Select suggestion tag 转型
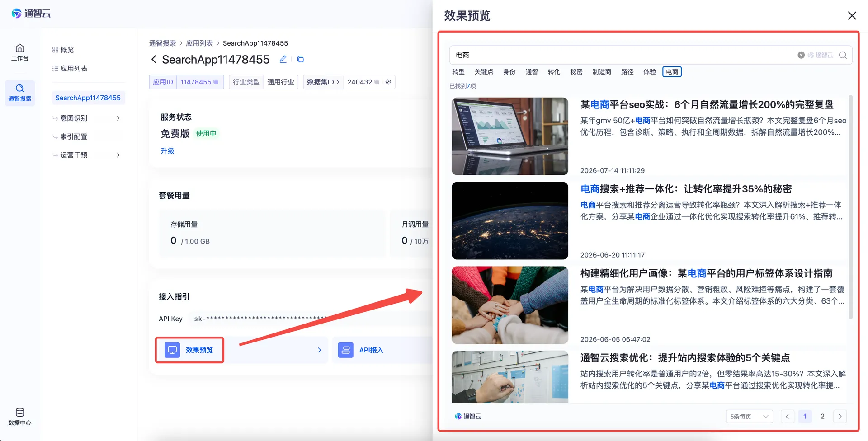868x441 pixels. tap(458, 72)
